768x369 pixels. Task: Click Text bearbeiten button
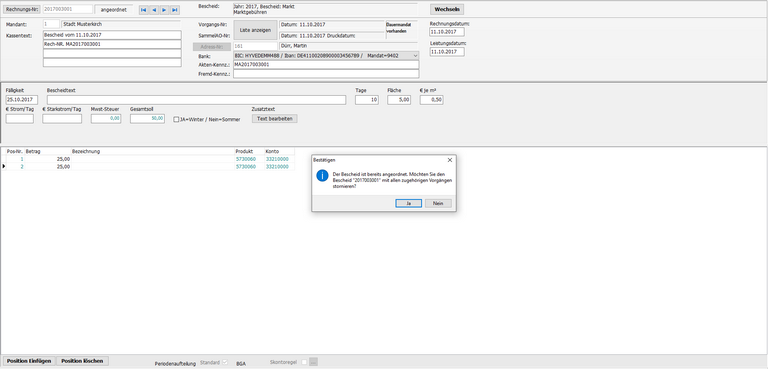click(x=274, y=119)
